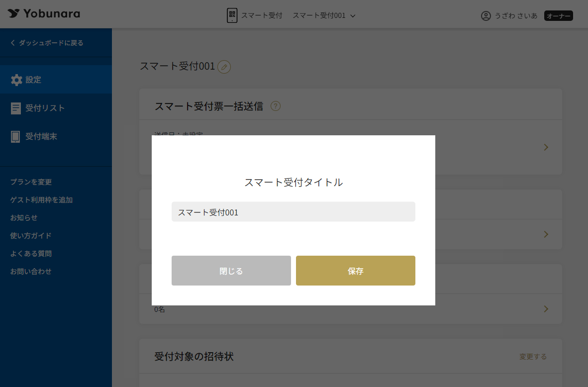Click the pencil edit icon beside スマート受付001

224,67
